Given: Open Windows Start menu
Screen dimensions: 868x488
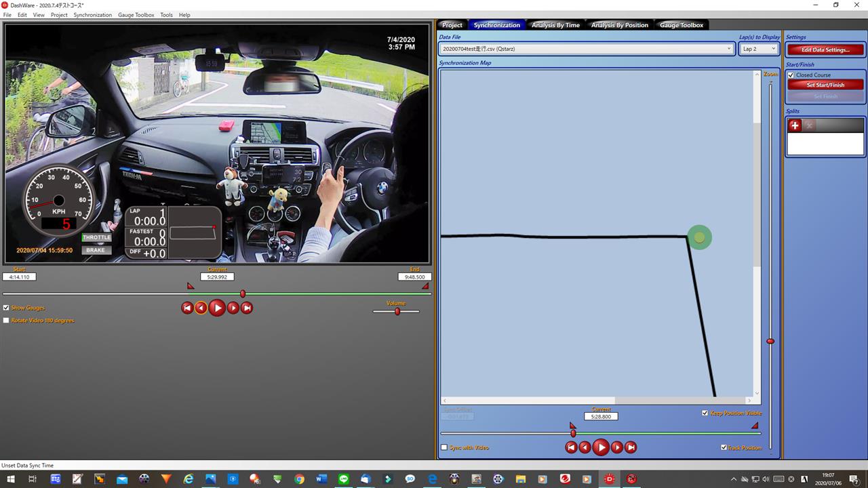Looking at the screenshot, I should point(10,479).
